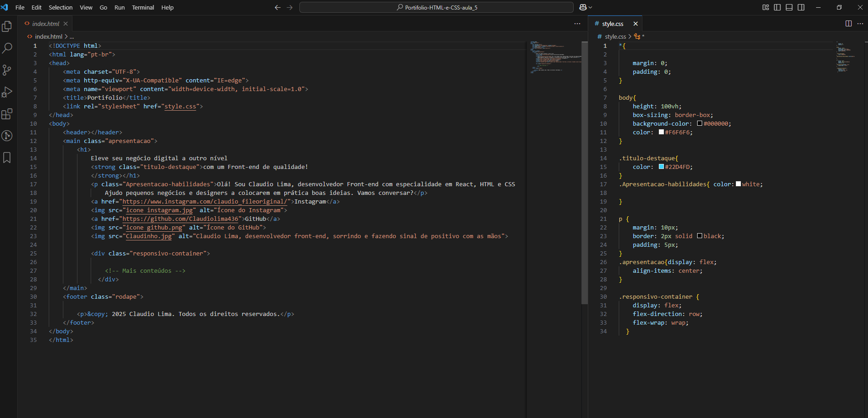Open the View menu
868x418 pixels.
point(86,7)
